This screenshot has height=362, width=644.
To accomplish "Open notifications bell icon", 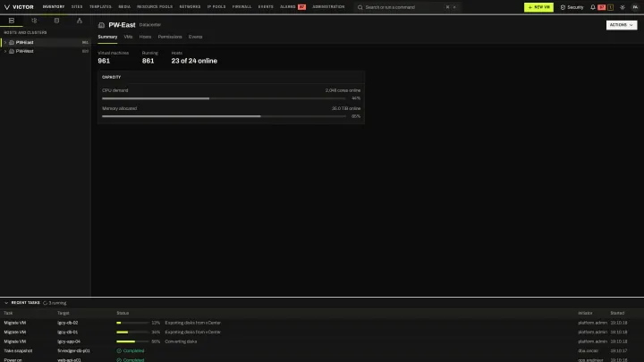I will coord(593,7).
